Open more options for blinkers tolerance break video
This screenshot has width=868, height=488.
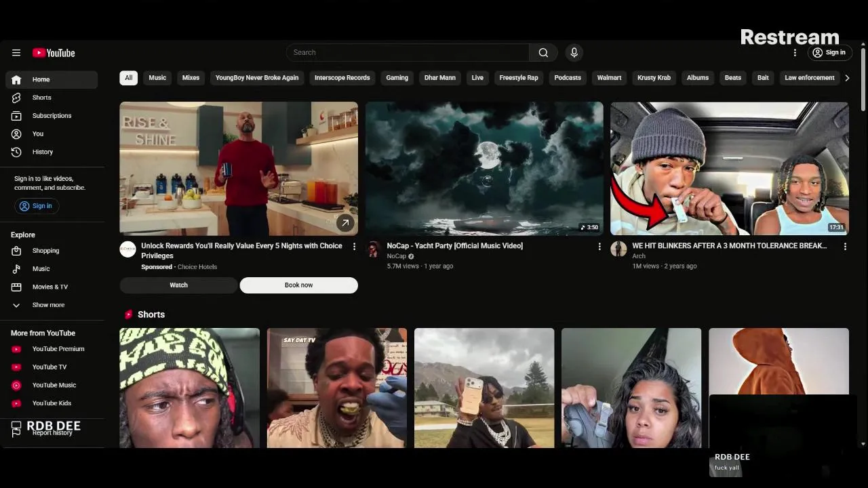coord(845,247)
